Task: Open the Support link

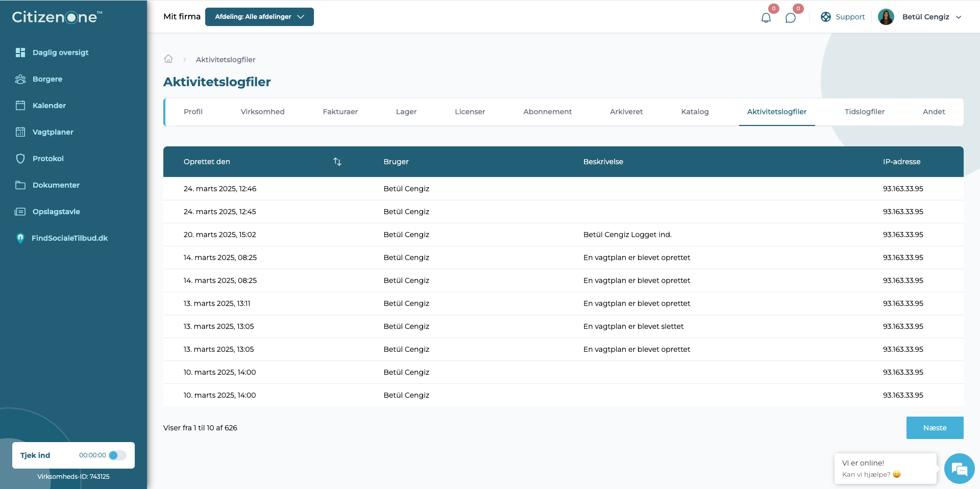Action: tap(843, 17)
